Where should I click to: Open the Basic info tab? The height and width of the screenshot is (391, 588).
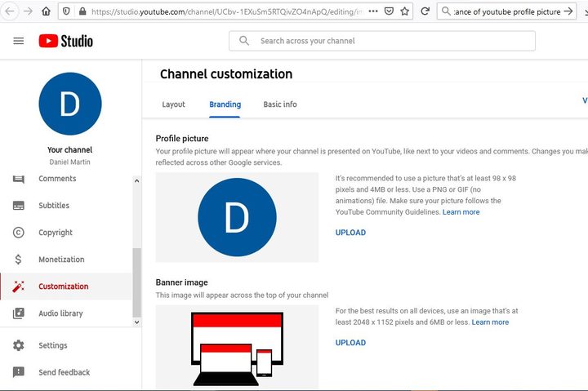click(x=280, y=104)
